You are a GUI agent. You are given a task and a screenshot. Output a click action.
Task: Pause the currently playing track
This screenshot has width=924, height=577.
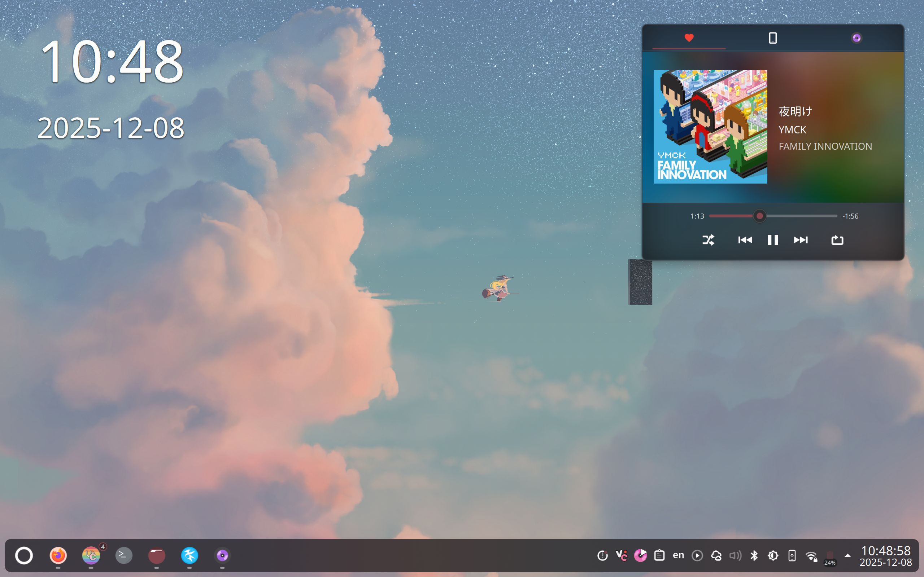click(x=773, y=240)
